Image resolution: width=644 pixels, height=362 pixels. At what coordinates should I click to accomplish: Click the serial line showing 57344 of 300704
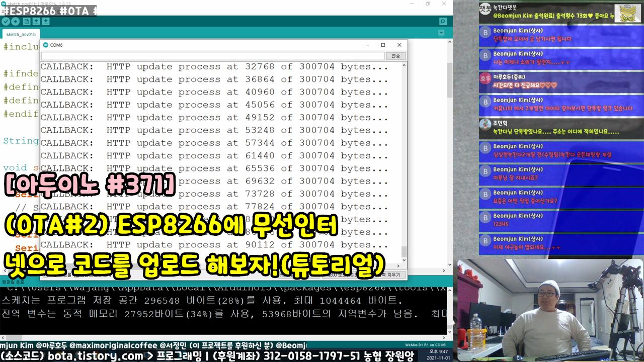click(x=214, y=143)
